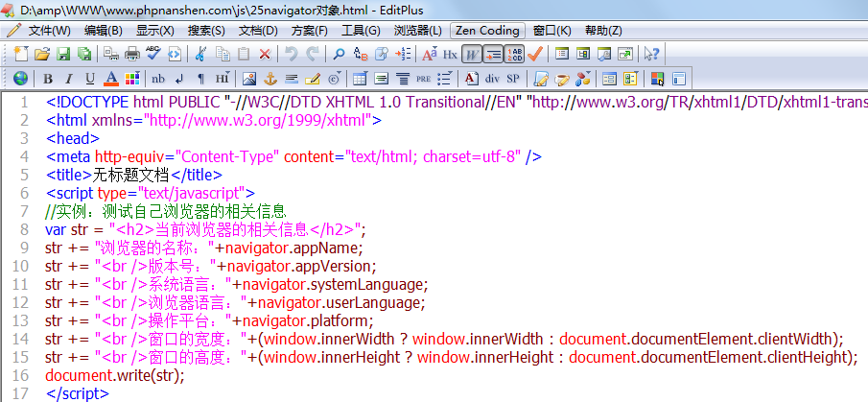The width and height of the screenshot is (868, 402).
Task: Click the document.write(str); code line
Action: [114, 375]
